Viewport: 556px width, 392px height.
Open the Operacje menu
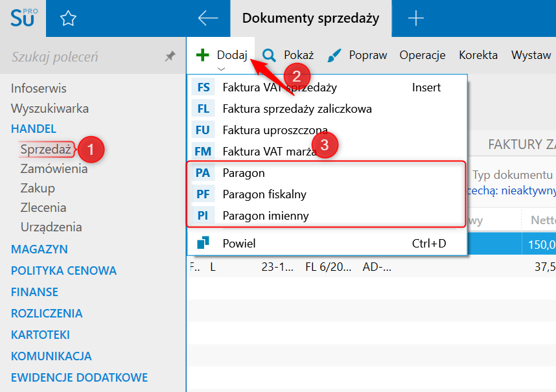[x=423, y=55]
